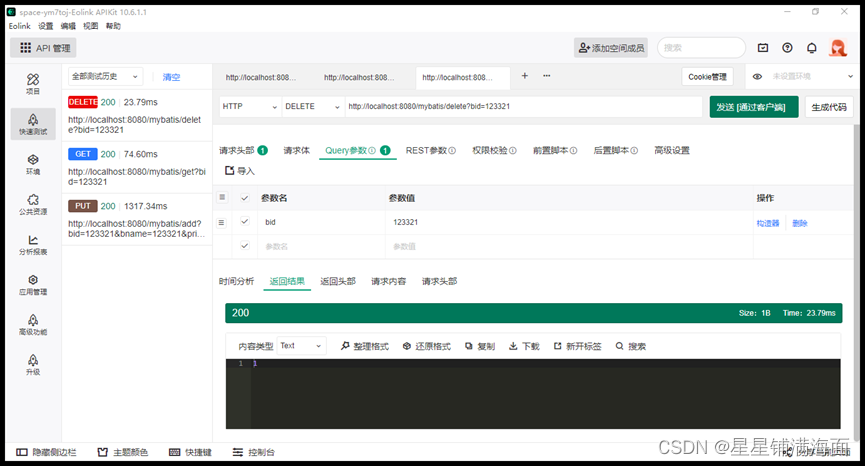This screenshot has width=865, height=466.
Task: Click the header row menu handle icon
Action: click(222, 197)
